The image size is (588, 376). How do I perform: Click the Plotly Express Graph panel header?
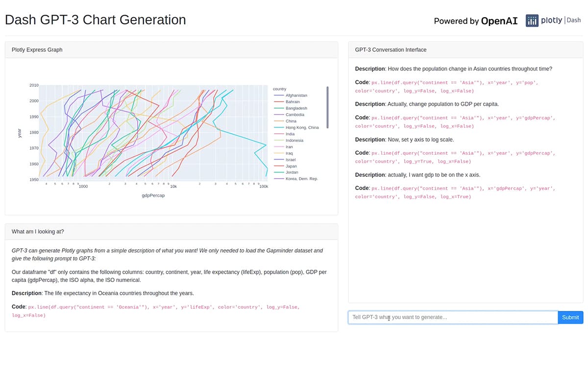tap(37, 50)
